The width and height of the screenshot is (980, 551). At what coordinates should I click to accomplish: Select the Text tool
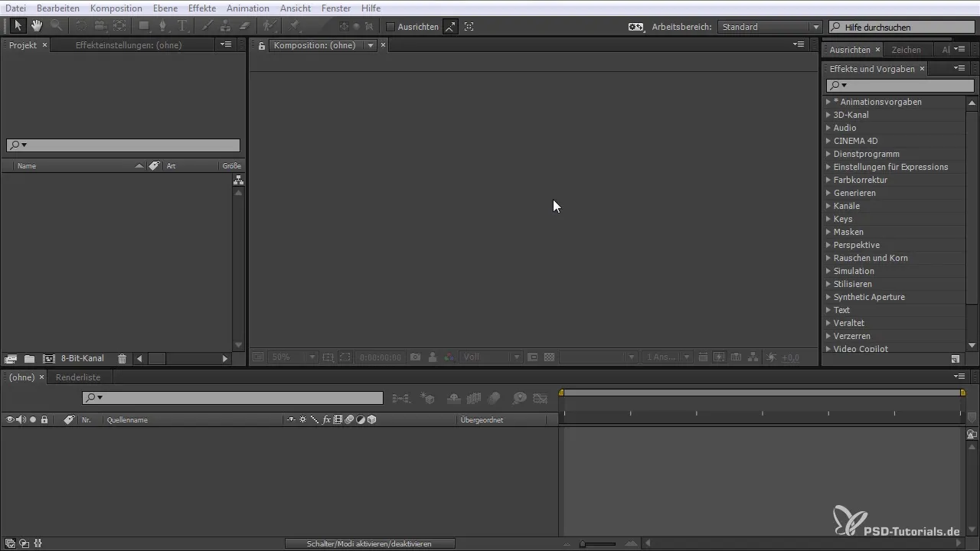[182, 26]
